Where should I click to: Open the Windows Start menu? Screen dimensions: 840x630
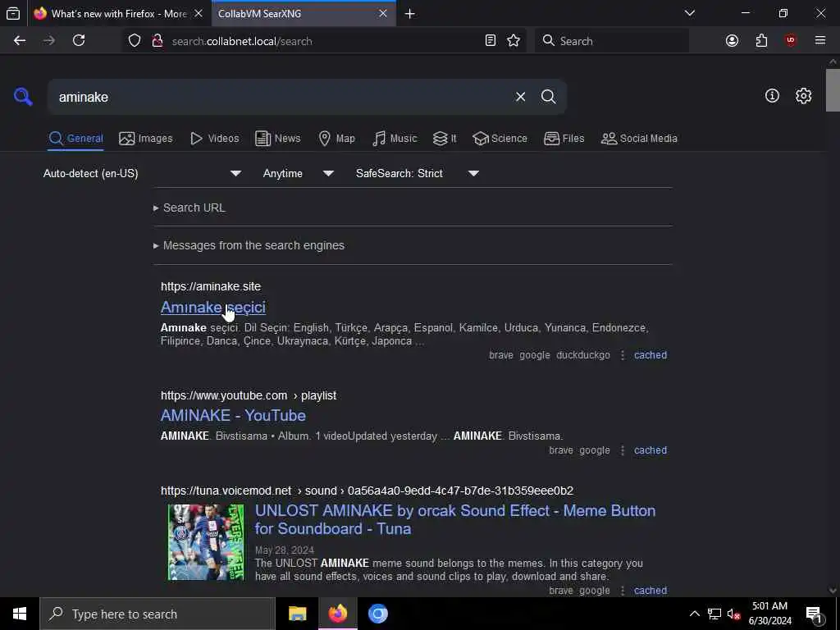point(20,614)
